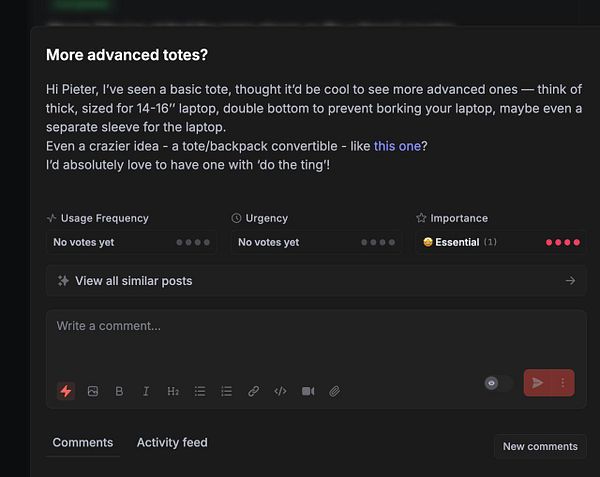The width and height of the screenshot is (600, 477).
Task: Send the comment with red button
Action: pyautogui.click(x=538, y=383)
